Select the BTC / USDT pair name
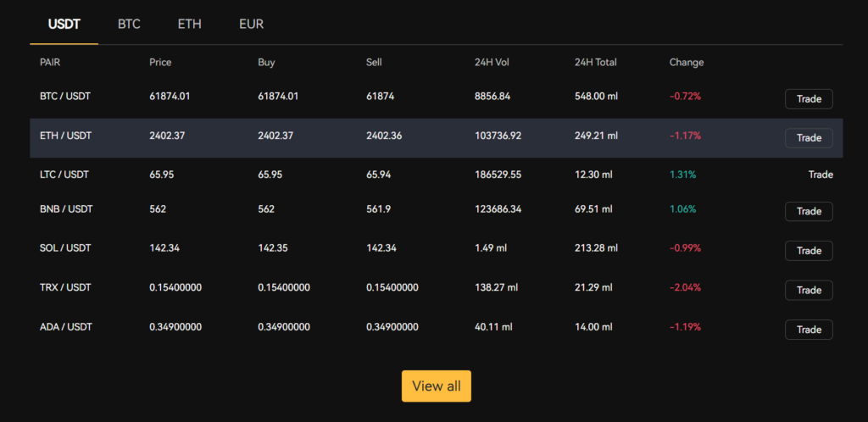 coord(65,97)
